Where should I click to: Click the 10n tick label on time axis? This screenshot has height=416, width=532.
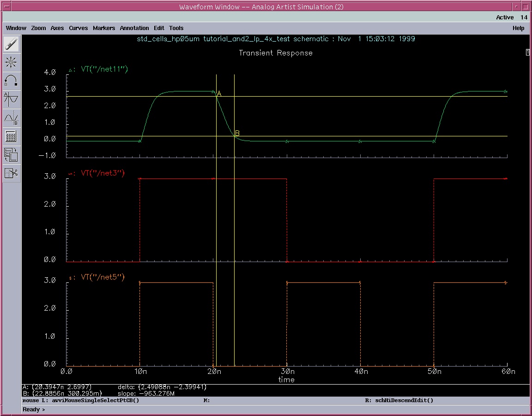click(x=140, y=372)
